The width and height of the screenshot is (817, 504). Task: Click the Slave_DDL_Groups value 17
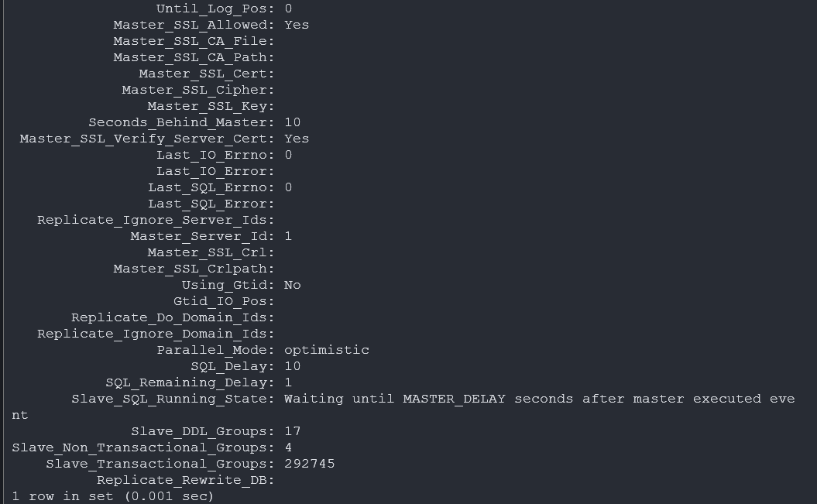[x=292, y=431]
